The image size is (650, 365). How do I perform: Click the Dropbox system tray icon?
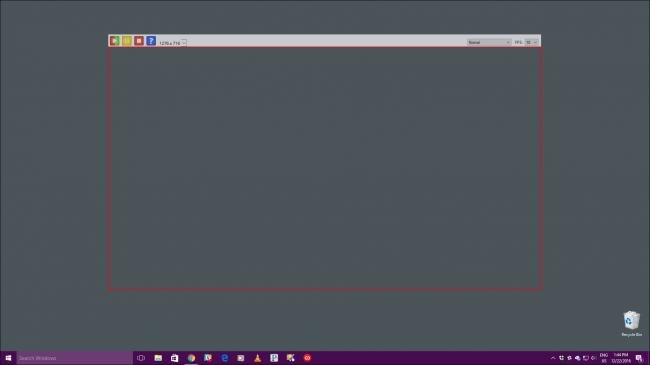click(570, 358)
